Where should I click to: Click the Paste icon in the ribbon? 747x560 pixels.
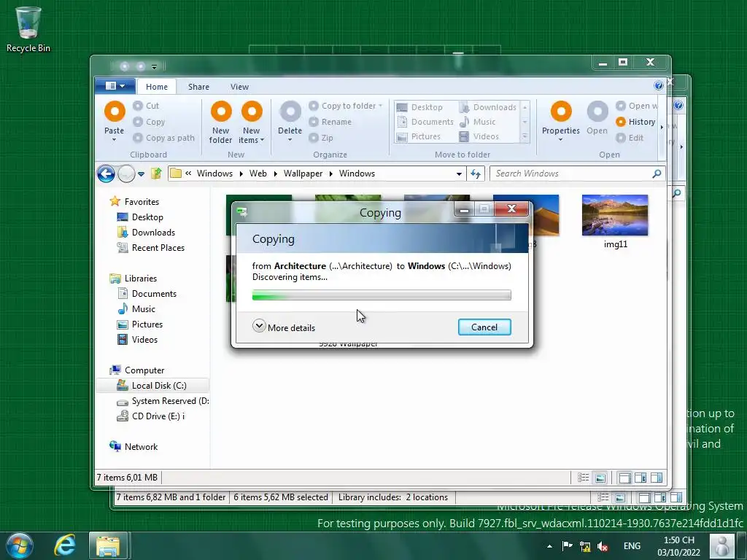click(115, 112)
